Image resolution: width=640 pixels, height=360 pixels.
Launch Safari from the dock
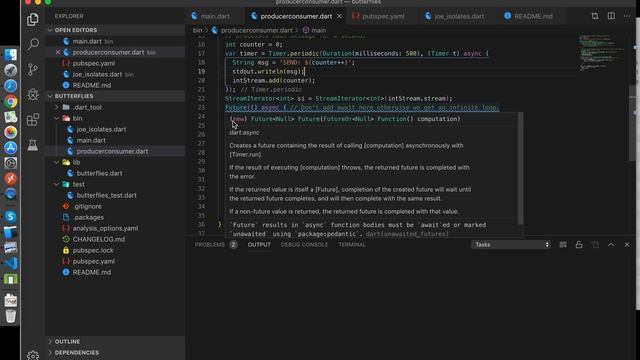11,86
